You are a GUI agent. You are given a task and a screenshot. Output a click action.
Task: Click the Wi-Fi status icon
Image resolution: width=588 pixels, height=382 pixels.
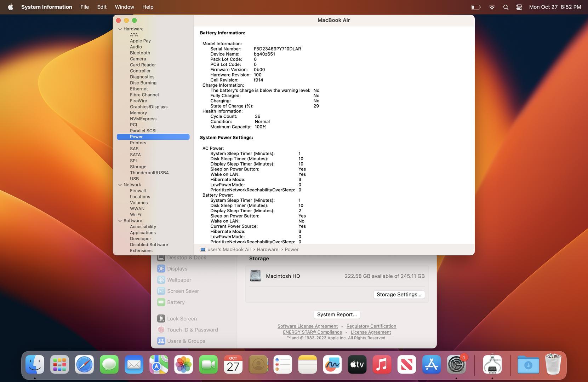pyautogui.click(x=492, y=7)
